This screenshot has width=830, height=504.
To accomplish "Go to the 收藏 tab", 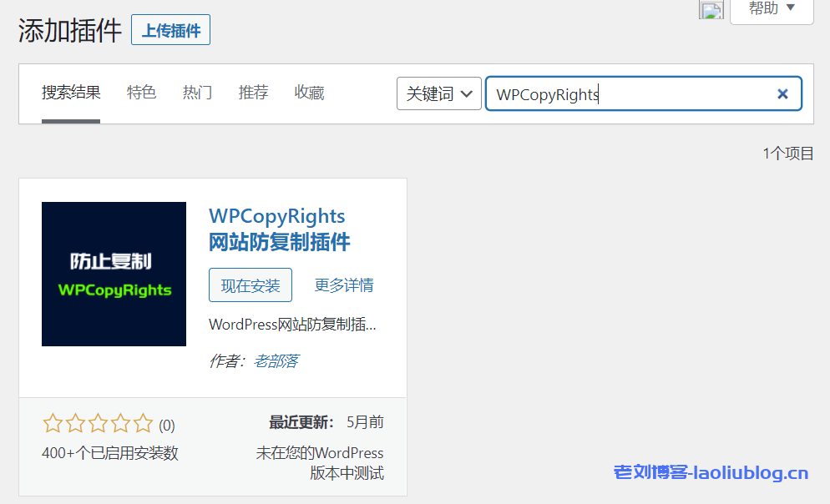I will (x=309, y=93).
